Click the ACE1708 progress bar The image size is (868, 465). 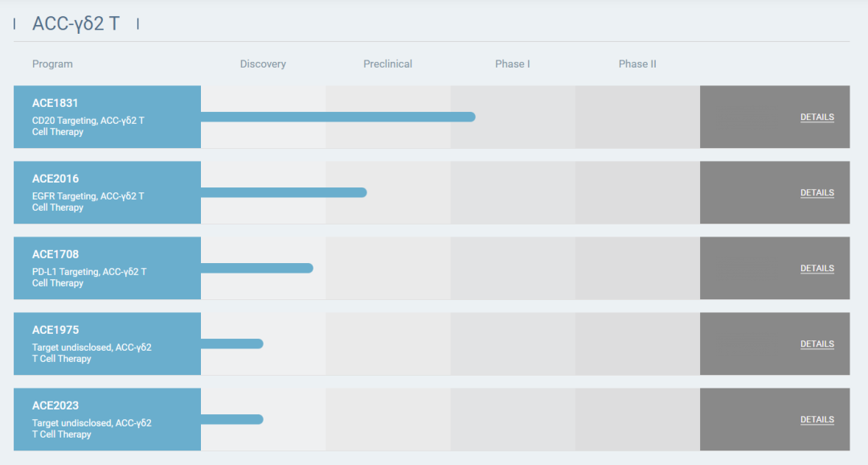[257, 268]
